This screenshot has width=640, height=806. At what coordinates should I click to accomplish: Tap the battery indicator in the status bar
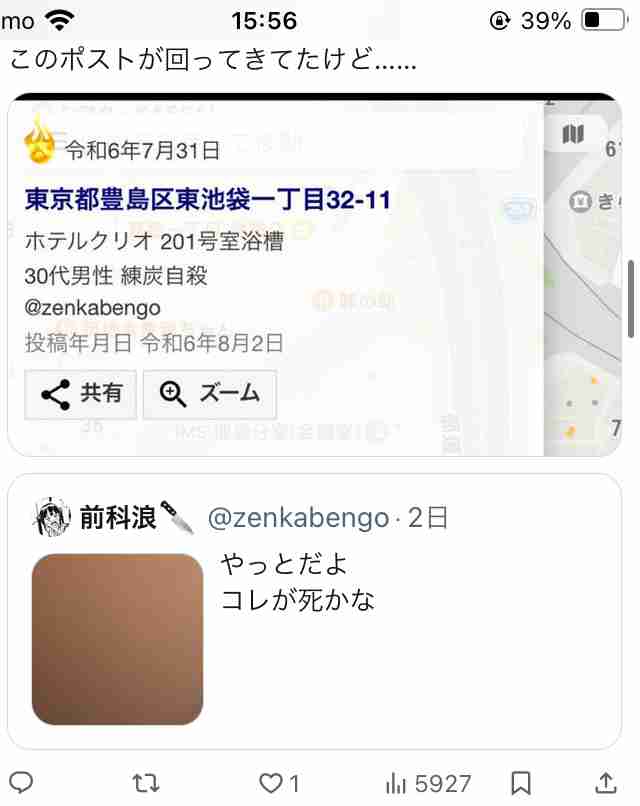click(x=605, y=21)
